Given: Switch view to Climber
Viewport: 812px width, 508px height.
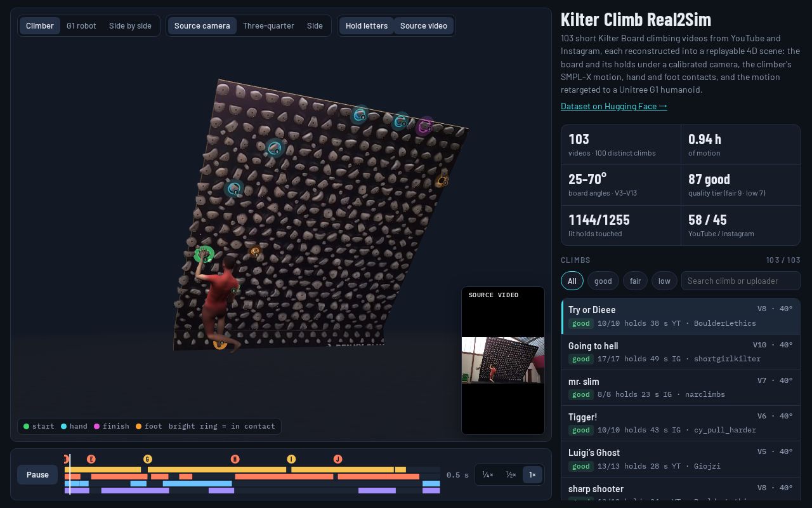Looking at the screenshot, I should click(x=40, y=26).
